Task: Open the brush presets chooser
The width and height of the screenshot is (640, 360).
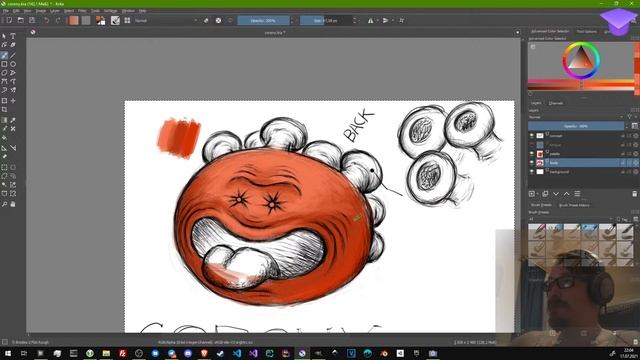Action: click(x=127, y=20)
